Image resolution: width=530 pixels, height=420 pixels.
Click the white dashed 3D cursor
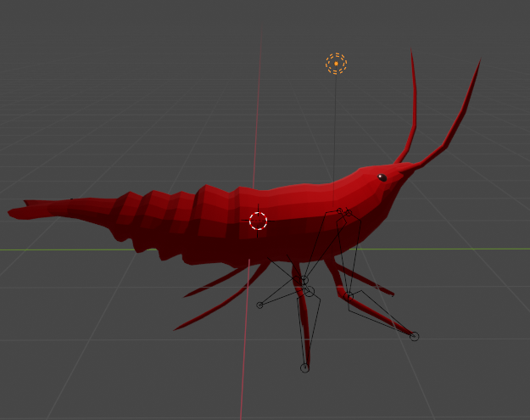pyautogui.click(x=259, y=221)
